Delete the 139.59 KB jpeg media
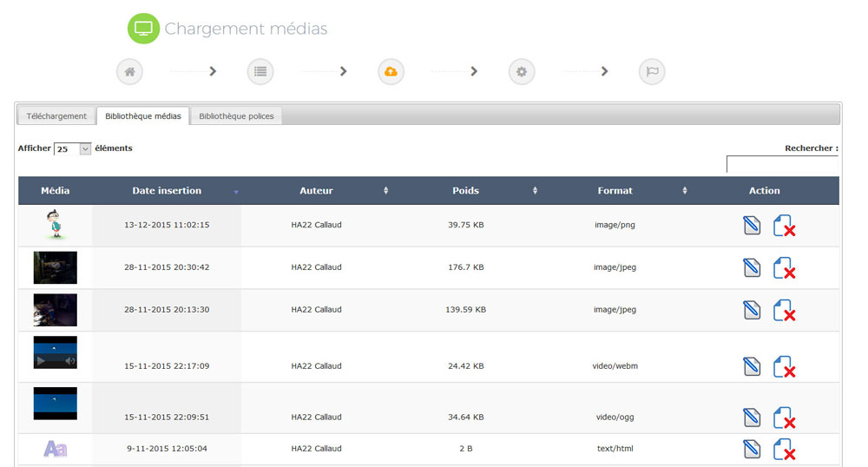This screenshot has height=467, width=868. 784,311
